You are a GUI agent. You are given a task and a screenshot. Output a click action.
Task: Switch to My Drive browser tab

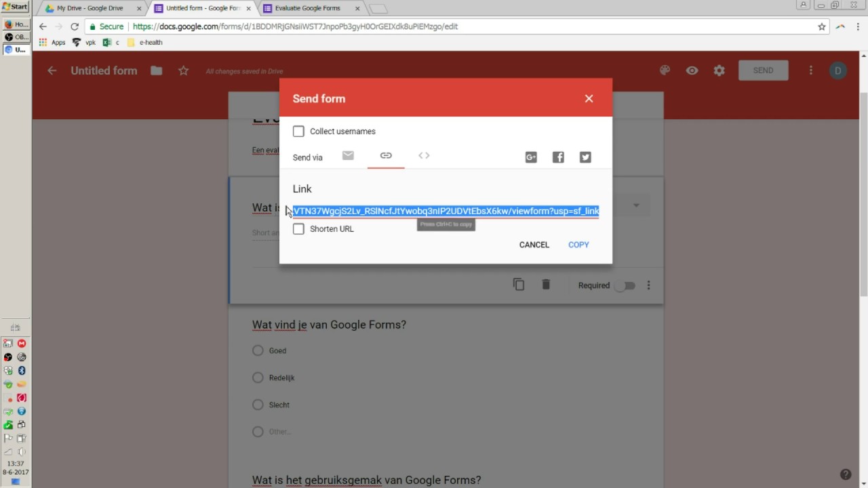tap(92, 8)
